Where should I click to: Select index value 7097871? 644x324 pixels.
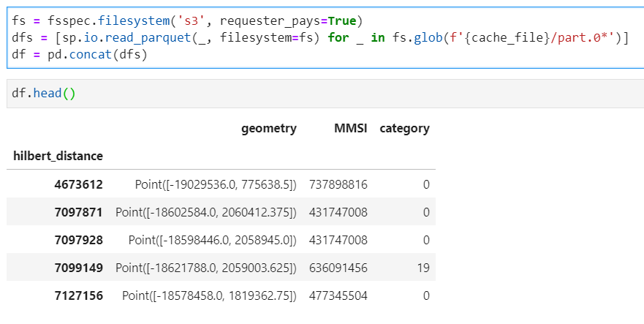[78, 212]
